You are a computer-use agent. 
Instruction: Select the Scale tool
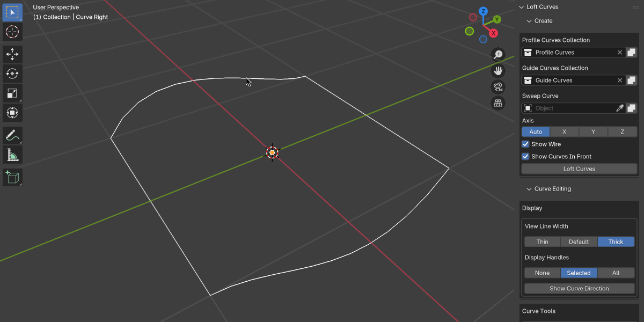click(x=12, y=93)
